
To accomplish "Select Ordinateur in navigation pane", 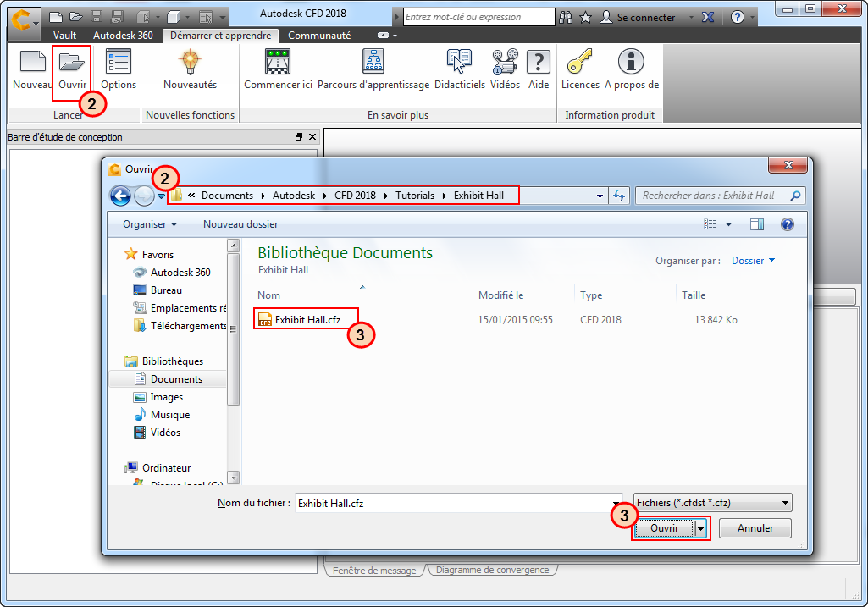I will pyautogui.click(x=166, y=468).
